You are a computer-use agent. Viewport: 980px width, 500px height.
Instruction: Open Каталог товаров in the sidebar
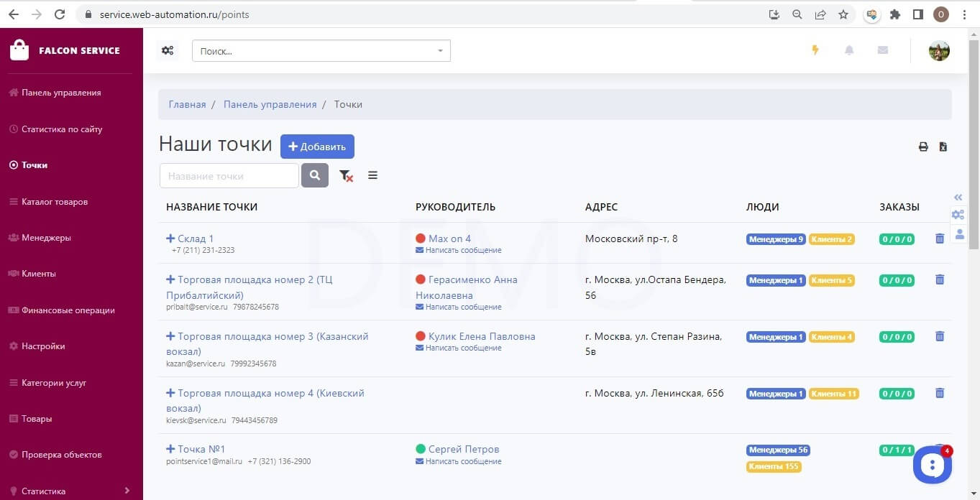point(55,202)
